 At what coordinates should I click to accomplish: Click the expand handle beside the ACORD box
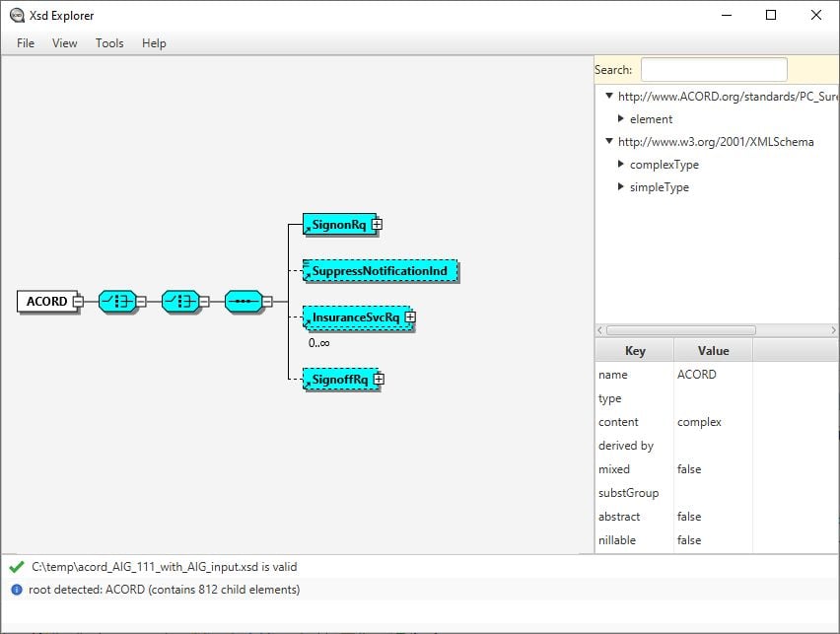(76, 301)
